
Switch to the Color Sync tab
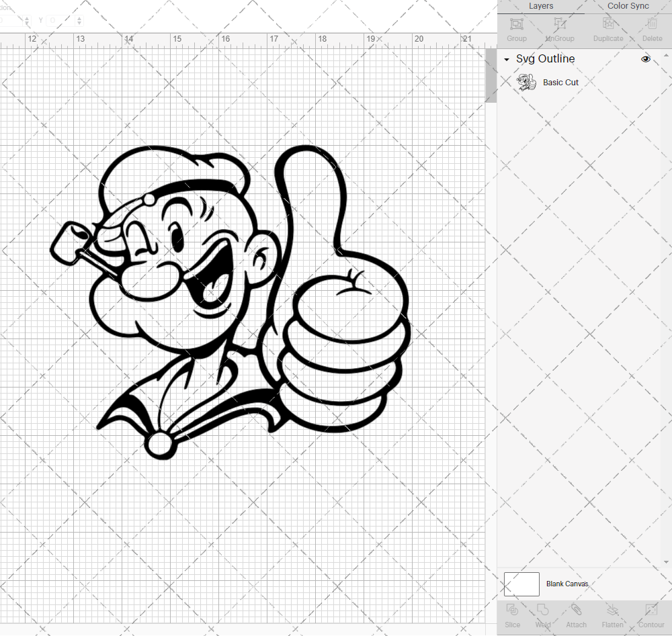pos(628,6)
